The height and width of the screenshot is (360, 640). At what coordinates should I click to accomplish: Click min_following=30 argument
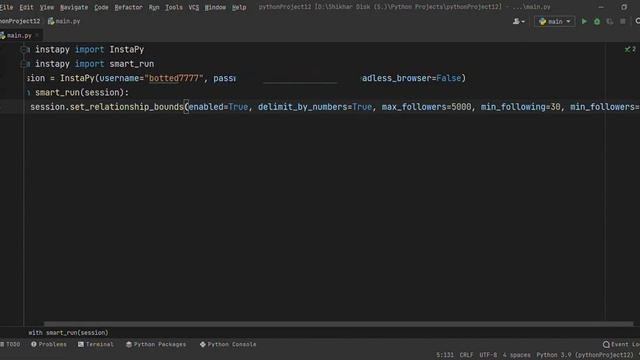[520, 107]
